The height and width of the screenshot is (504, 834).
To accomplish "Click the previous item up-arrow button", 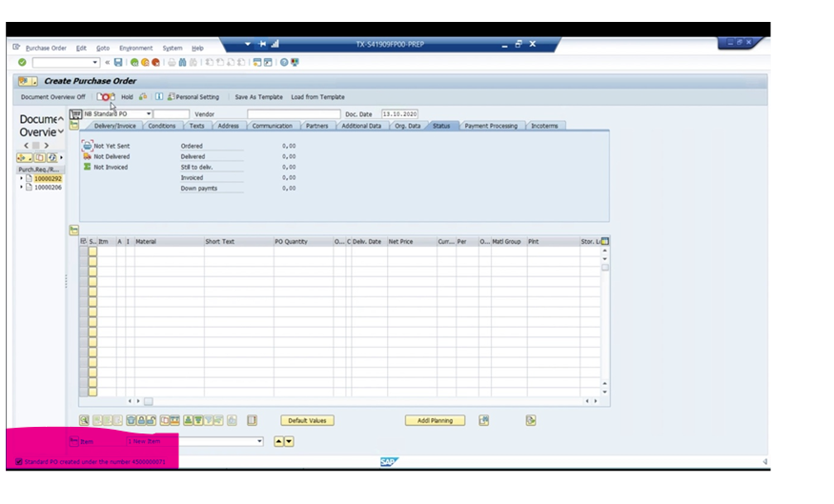I will pos(278,441).
